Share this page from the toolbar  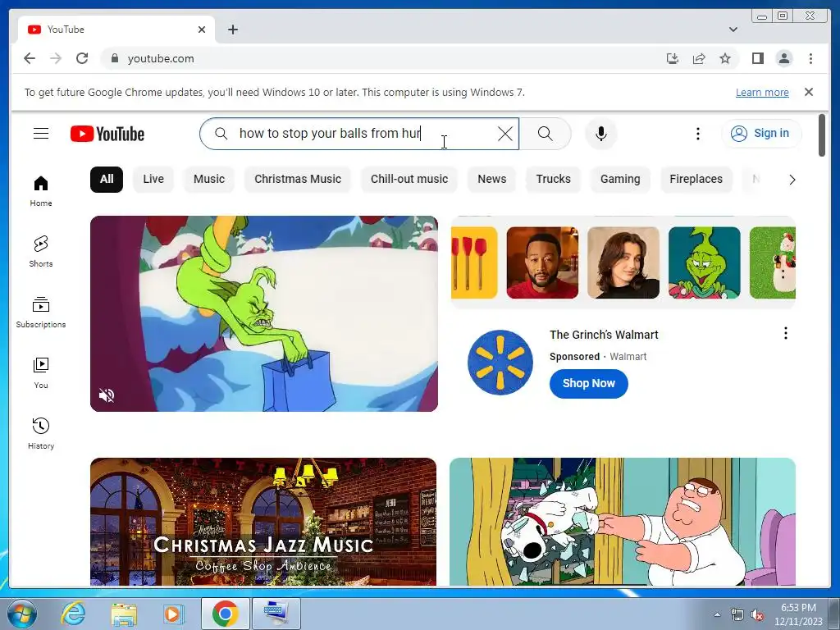point(699,58)
